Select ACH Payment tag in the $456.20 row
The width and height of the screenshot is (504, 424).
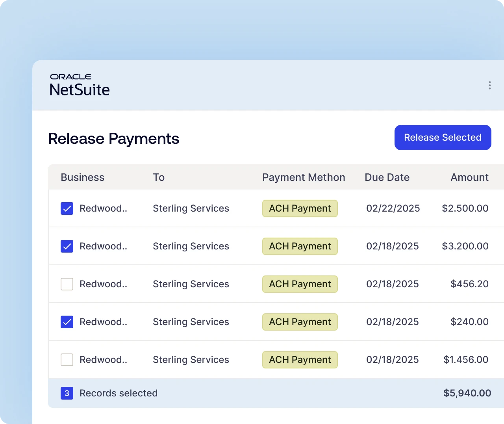click(x=300, y=284)
